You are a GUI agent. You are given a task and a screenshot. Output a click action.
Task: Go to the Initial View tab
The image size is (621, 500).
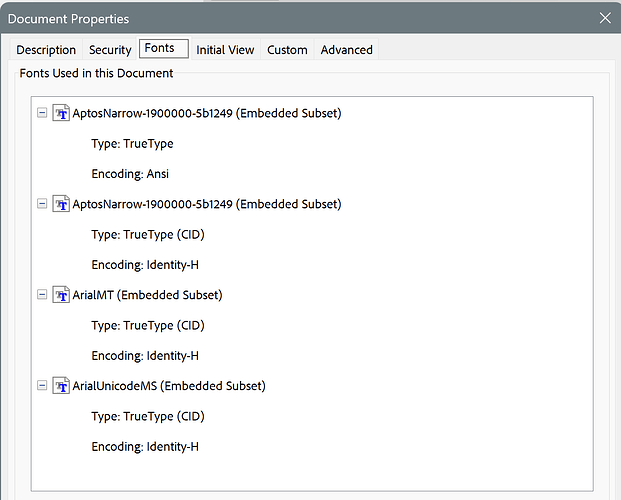[225, 50]
